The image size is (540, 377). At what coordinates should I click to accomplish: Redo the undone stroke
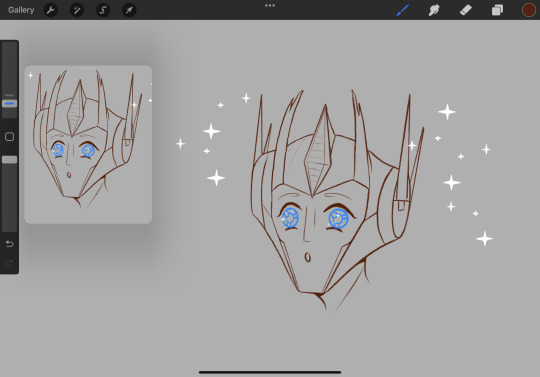pos(9,263)
